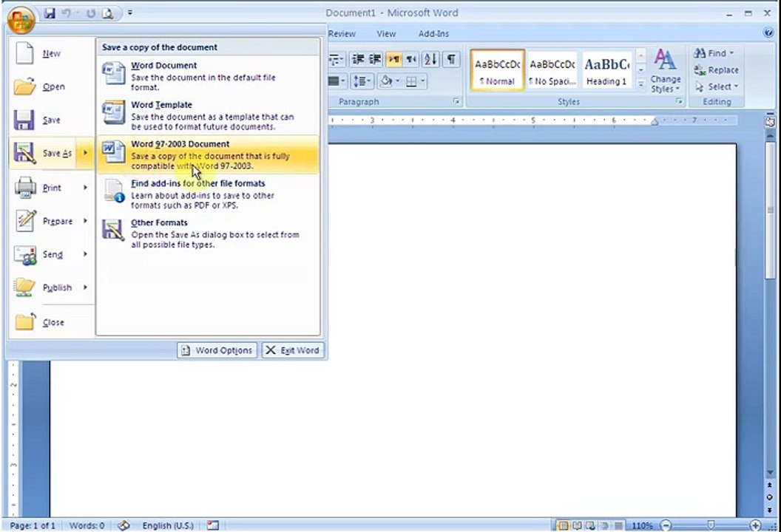Click the Redo icon in Quick Access Toolbar
Viewport: 781px width, 532px height.
coord(90,13)
